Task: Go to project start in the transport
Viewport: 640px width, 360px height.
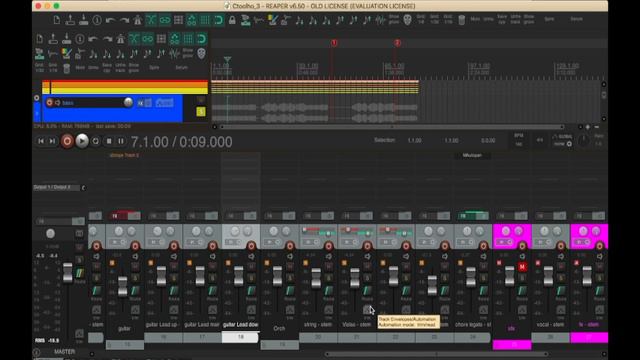Action: pyautogui.click(x=41, y=141)
